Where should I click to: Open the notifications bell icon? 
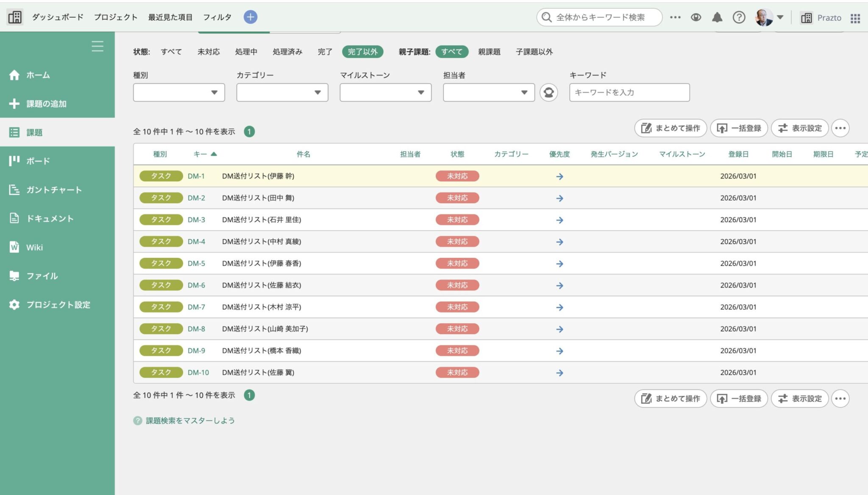(718, 17)
